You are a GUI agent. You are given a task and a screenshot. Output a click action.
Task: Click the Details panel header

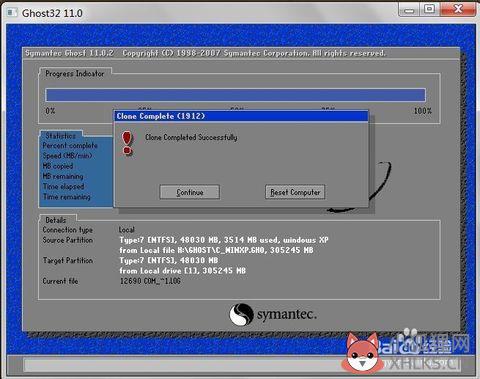point(56,220)
